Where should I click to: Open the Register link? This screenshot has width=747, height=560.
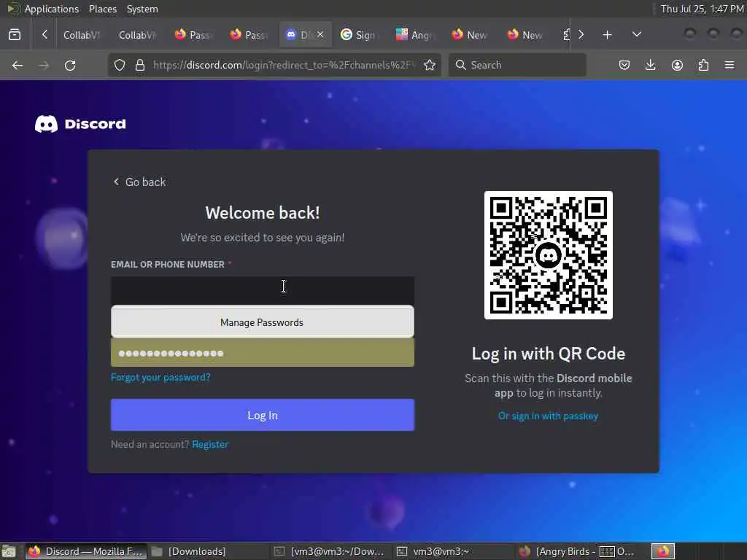[x=210, y=444]
